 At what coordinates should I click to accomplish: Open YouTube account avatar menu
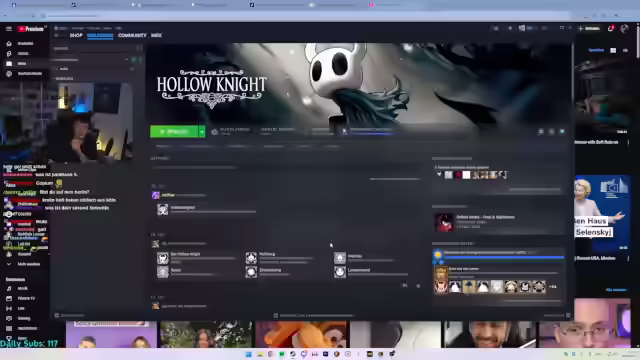click(x=624, y=29)
